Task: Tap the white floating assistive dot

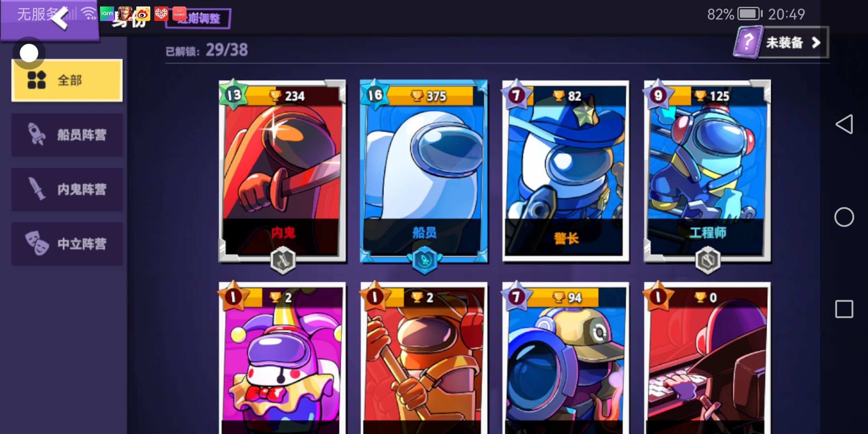Action: coord(29,53)
